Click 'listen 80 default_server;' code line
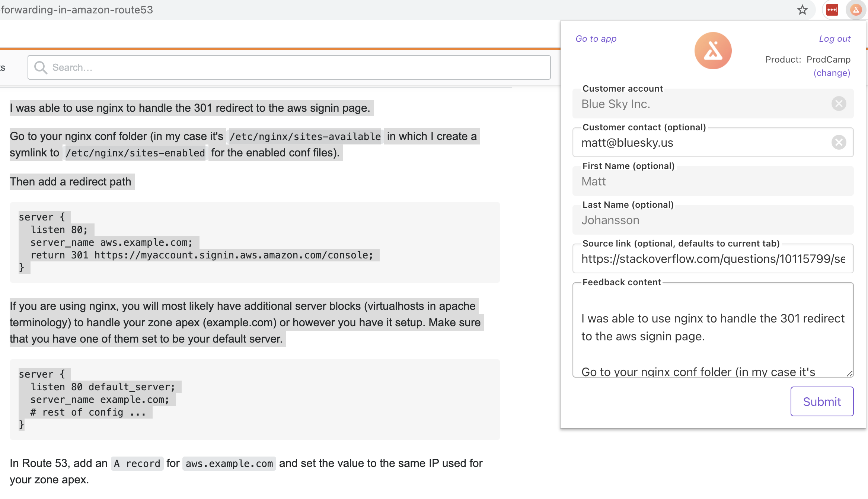Image resolution: width=868 pixels, height=499 pixels. 103,387
